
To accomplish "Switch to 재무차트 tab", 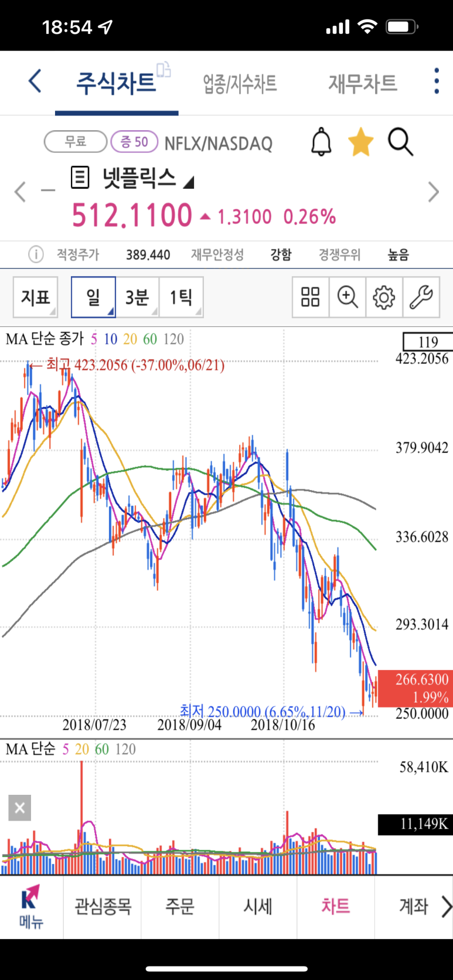I will (x=362, y=83).
